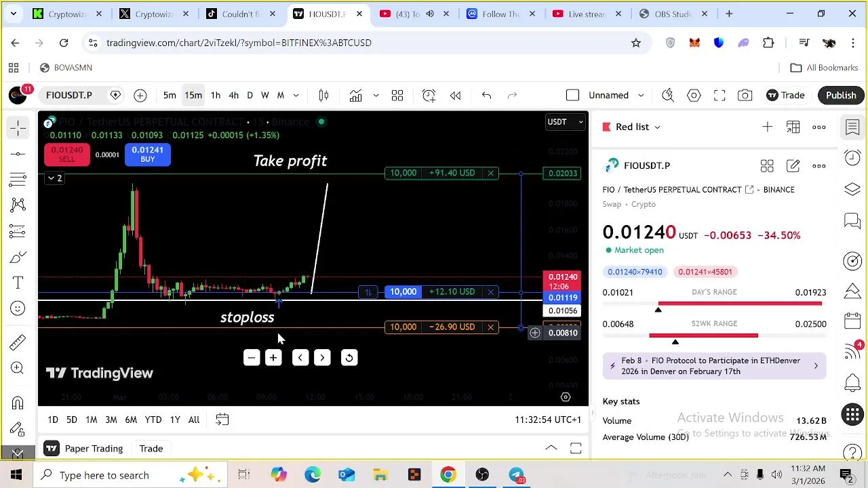Enter fullscreen chart mode
Screen dimensions: 868x488
tap(719, 96)
